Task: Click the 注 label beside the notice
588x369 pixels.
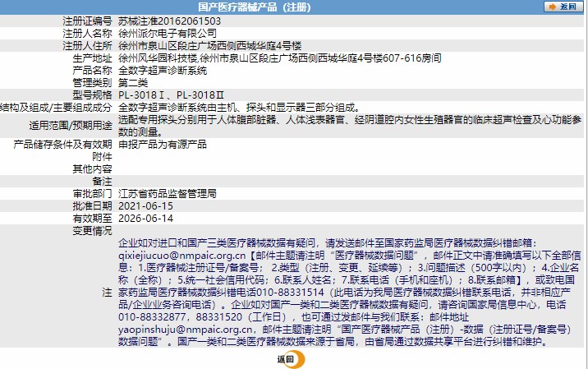Action: (x=107, y=293)
